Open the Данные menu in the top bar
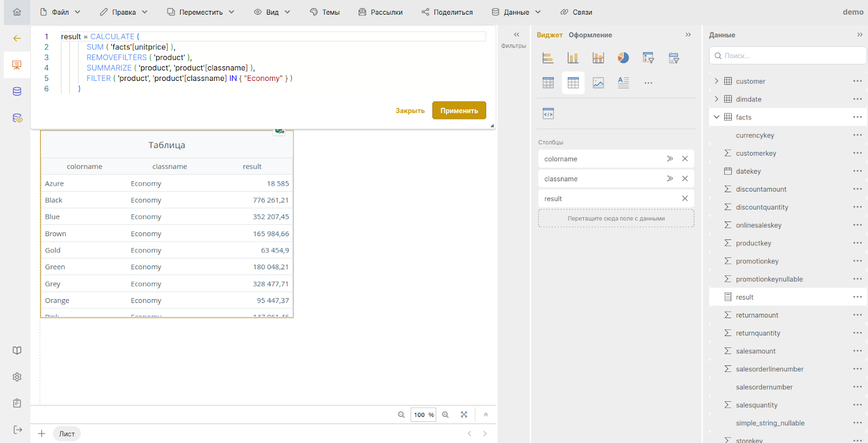Screen dimensions: 868x443 click(516, 12)
